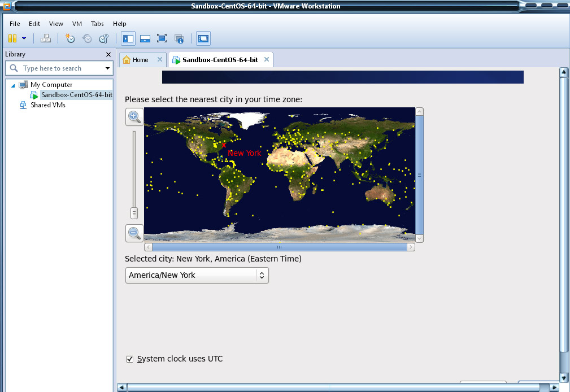Click the My Computer monitor icon
Image resolution: width=570 pixels, height=392 pixels.
click(23, 85)
